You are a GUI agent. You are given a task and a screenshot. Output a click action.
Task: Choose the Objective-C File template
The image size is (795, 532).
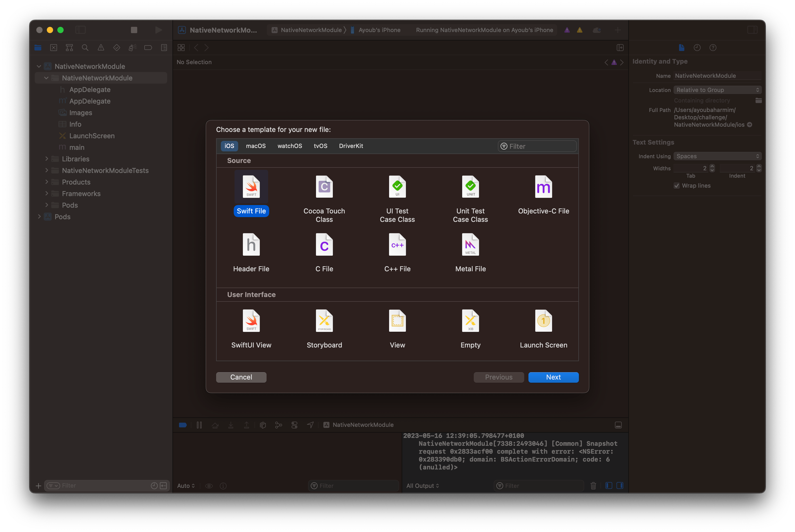click(x=543, y=195)
